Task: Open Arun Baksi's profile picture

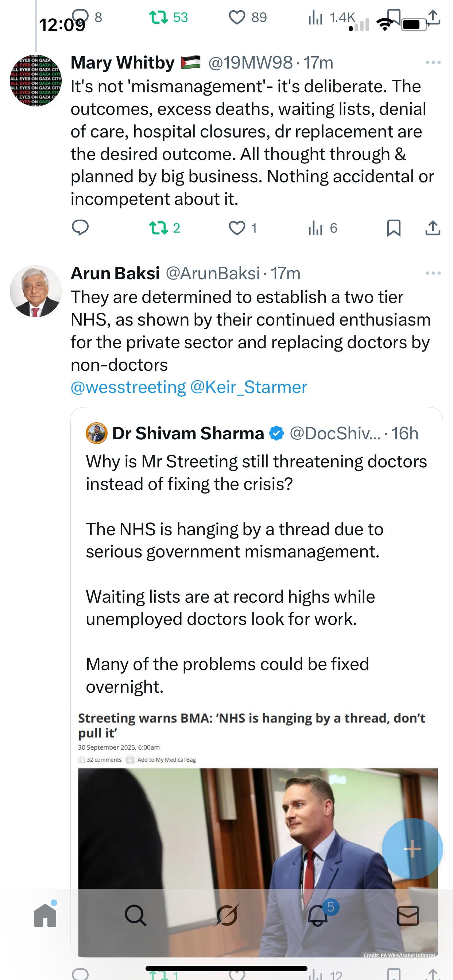Action: tap(36, 291)
